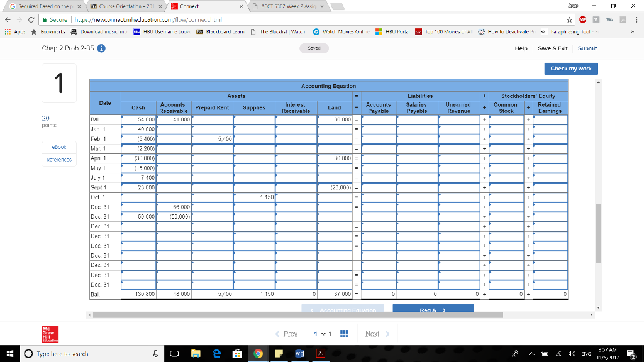Click the browser back arrow
The width and height of the screenshot is (644, 362).
click(8, 19)
